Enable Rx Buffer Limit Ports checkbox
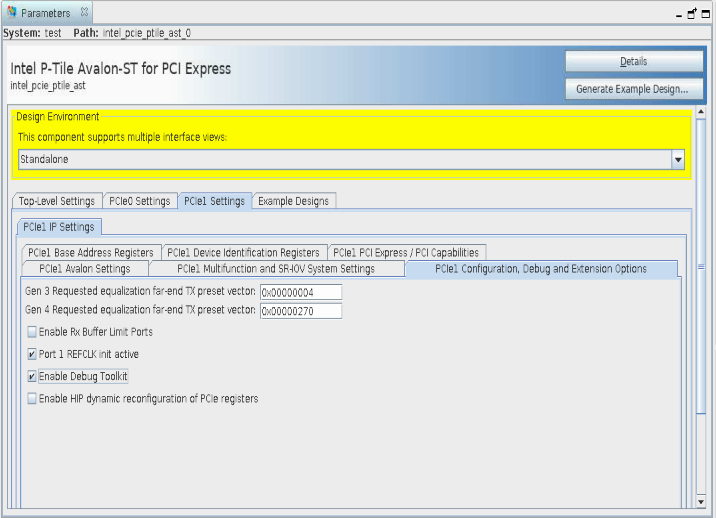The image size is (716, 518). click(x=32, y=332)
